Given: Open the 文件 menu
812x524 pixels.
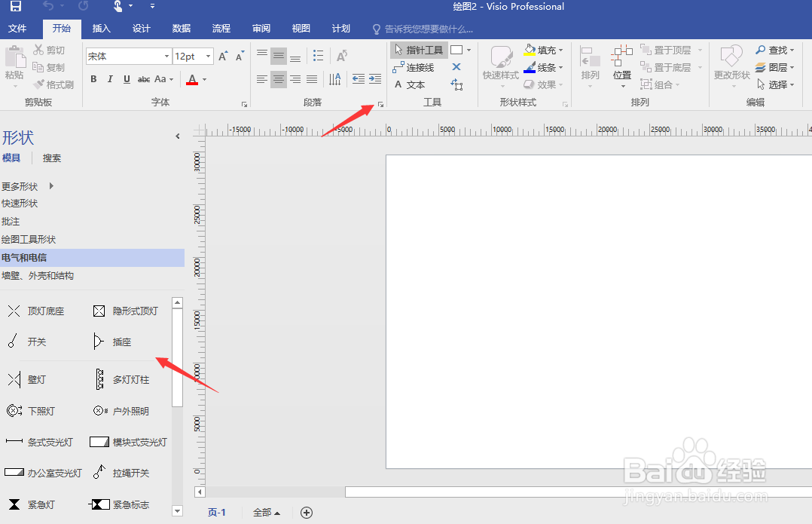Looking at the screenshot, I should coord(20,28).
